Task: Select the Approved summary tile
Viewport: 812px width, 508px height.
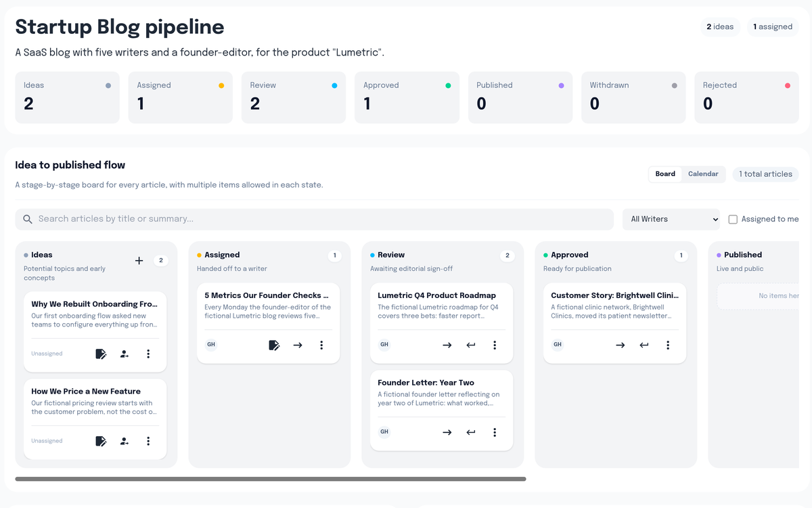Action: (x=407, y=98)
